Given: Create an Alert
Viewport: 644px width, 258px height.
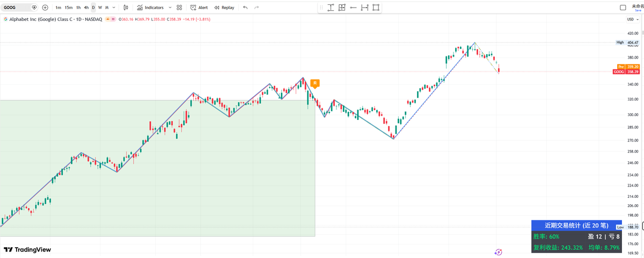Looking at the screenshot, I should 199,8.
